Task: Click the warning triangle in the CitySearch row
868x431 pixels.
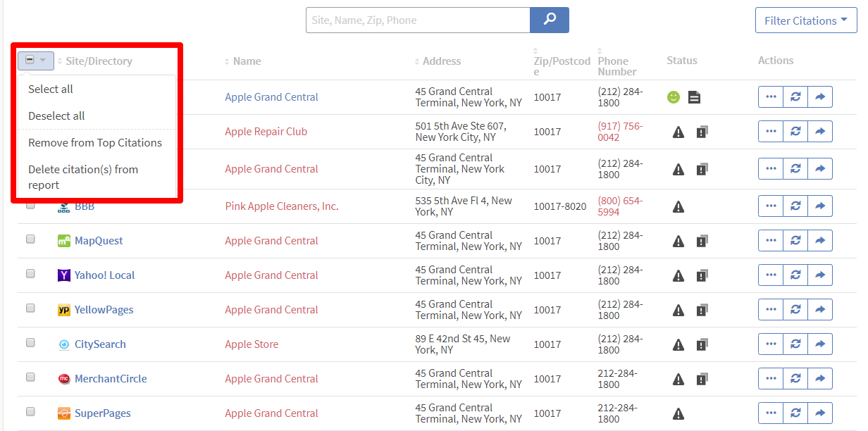Action: [x=678, y=344]
